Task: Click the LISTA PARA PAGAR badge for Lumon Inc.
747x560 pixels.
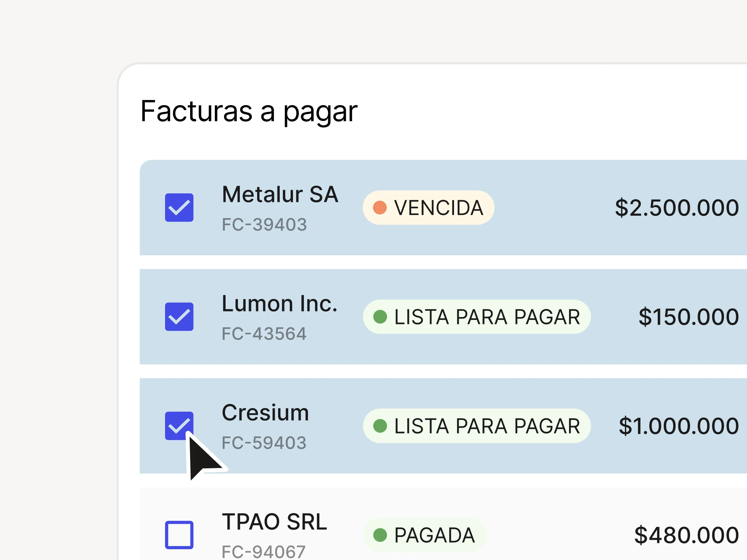Action: click(x=476, y=317)
